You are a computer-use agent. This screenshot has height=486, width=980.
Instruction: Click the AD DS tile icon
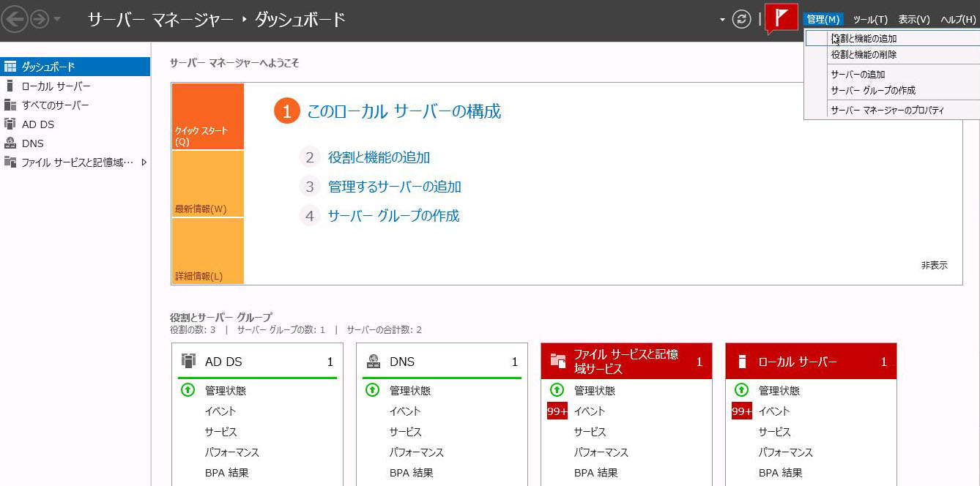coord(189,361)
